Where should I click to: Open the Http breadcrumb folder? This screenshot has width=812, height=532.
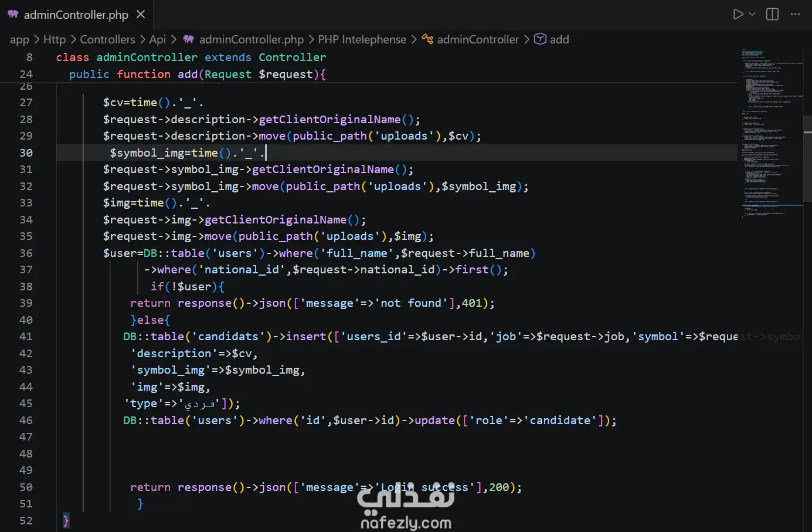click(x=55, y=39)
